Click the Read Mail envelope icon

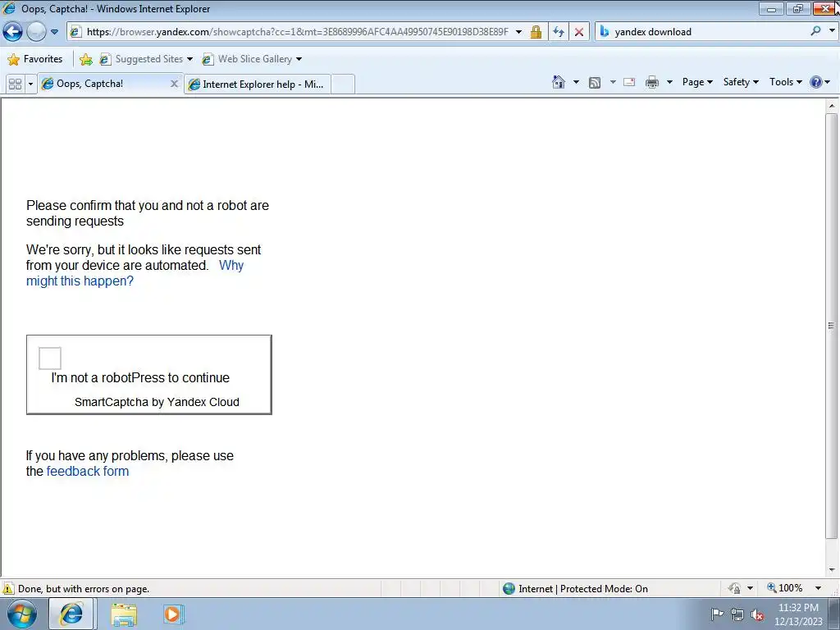pyautogui.click(x=629, y=82)
